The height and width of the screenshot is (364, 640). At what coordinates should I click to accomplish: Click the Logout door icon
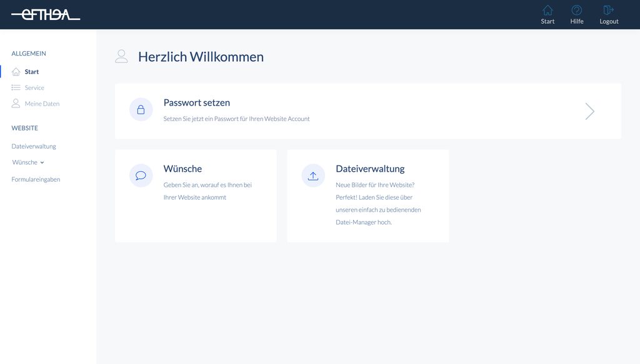click(608, 10)
